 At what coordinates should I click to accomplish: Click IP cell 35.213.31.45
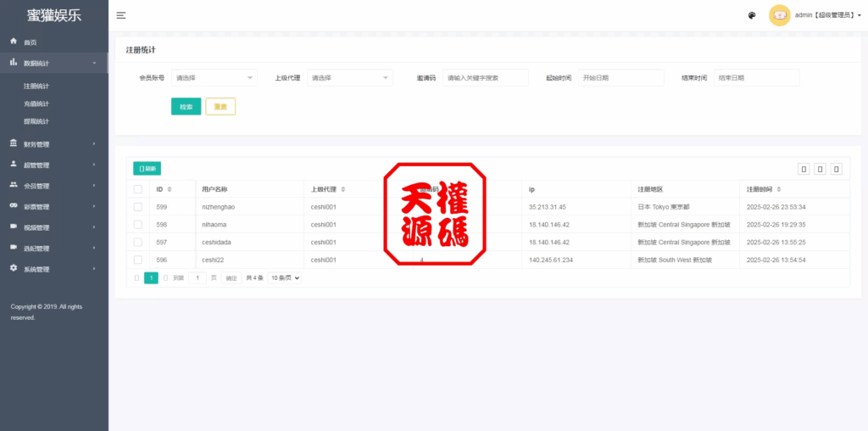click(548, 207)
